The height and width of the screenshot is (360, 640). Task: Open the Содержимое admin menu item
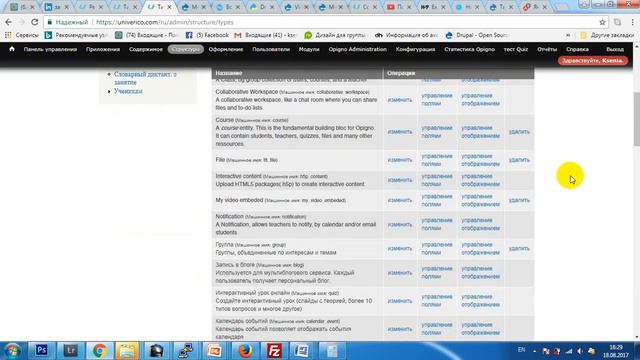146,49
